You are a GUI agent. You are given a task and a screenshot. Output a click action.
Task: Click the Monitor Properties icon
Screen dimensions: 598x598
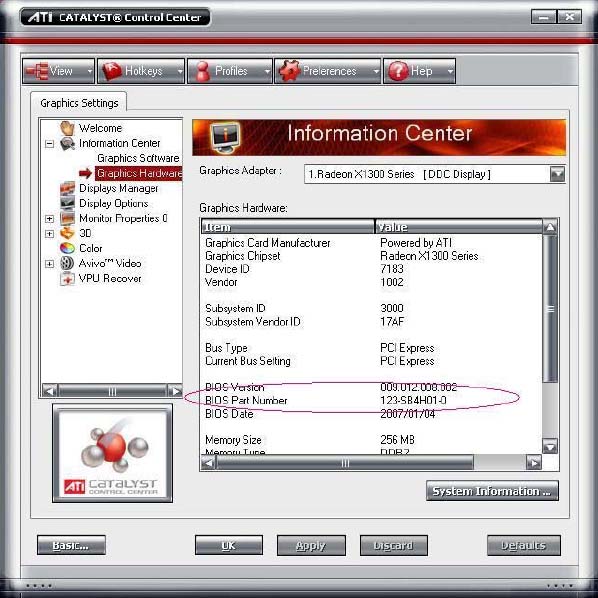pos(67,219)
